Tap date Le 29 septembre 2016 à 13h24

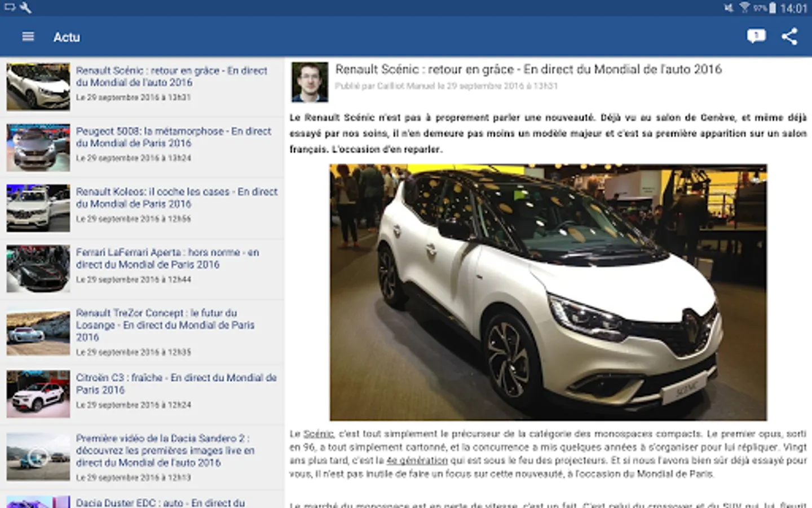tap(134, 158)
